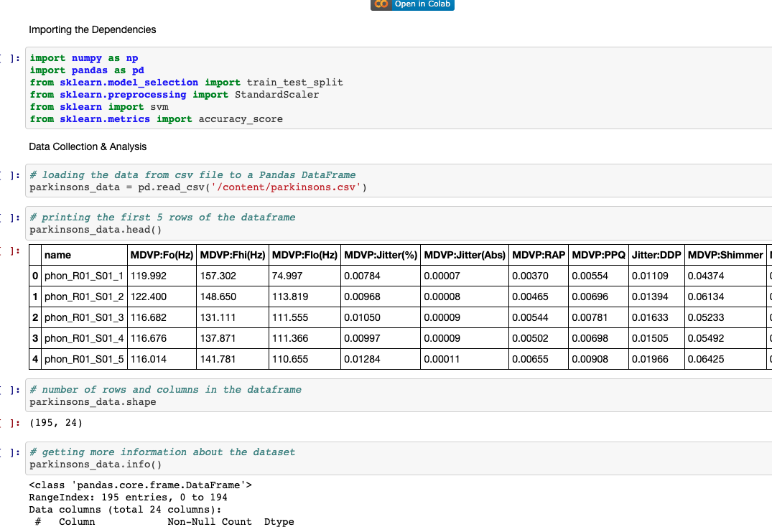Image resolution: width=772 pixels, height=532 pixels.
Task: Click the value 74.997 in the table
Action: (287, 276)
